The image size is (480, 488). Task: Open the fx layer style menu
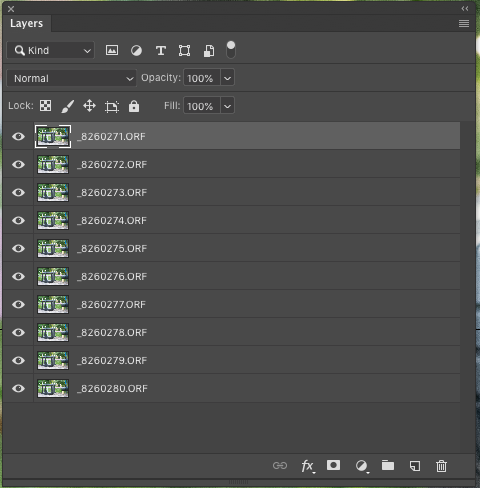click(308, 466)
